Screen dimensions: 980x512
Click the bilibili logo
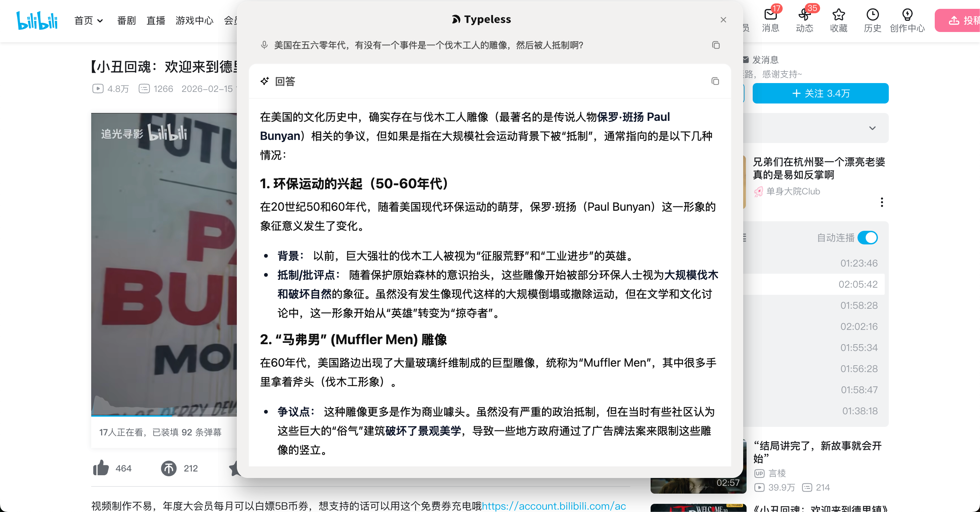pyautogui.click(x=37, y=20)
